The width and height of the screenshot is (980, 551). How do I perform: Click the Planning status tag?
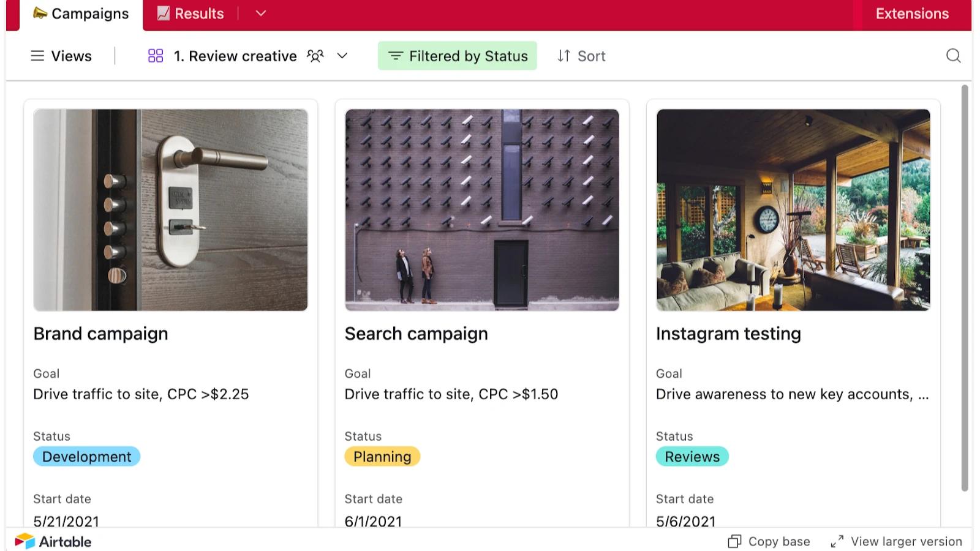(x=382, y=457)
